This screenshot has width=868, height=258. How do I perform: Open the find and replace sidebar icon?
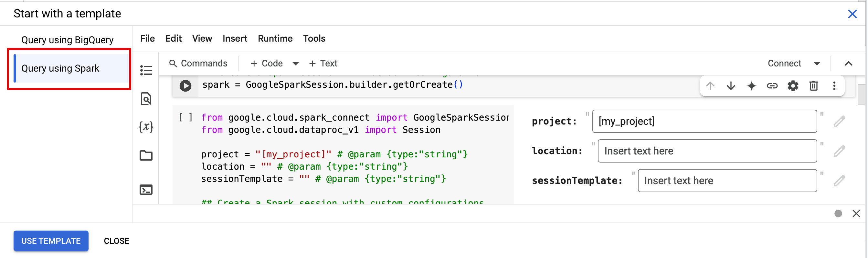point(146,99)
